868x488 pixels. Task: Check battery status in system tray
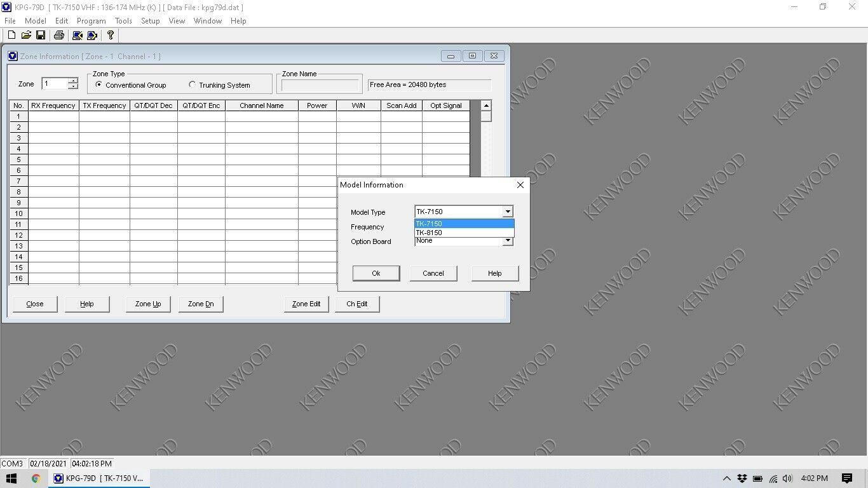pyautogui.click(x=757, y=478)
